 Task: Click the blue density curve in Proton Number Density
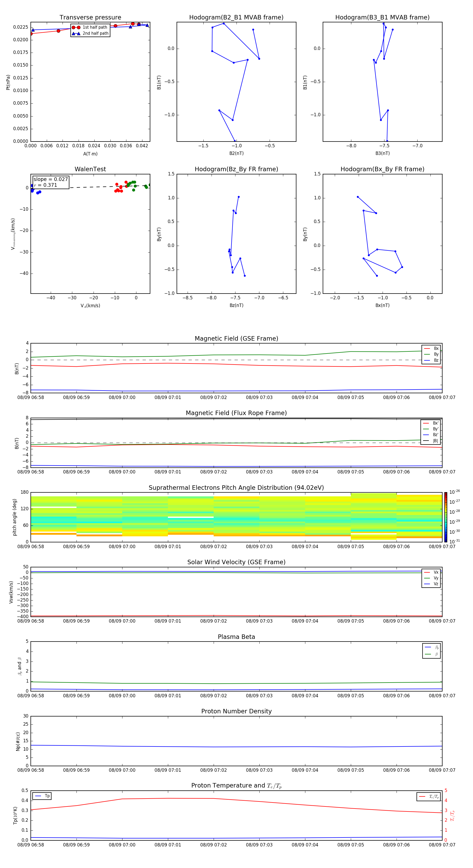[x=236, y=747]
